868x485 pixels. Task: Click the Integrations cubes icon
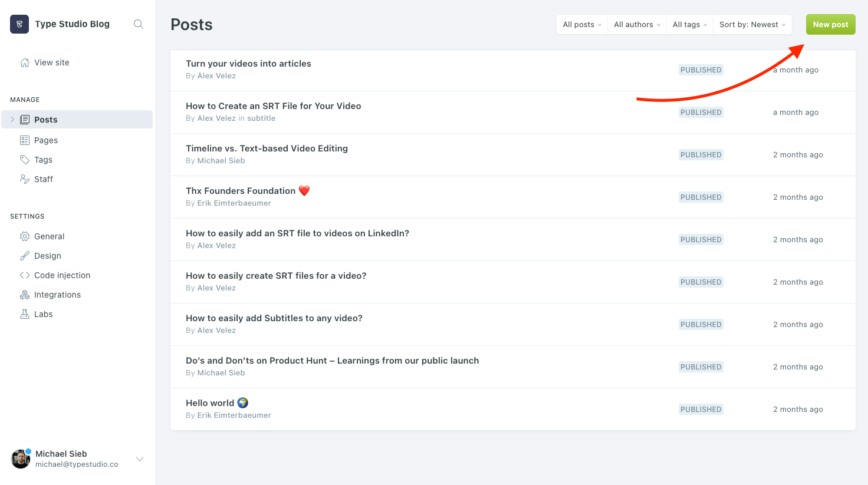(x=25, y=295)
